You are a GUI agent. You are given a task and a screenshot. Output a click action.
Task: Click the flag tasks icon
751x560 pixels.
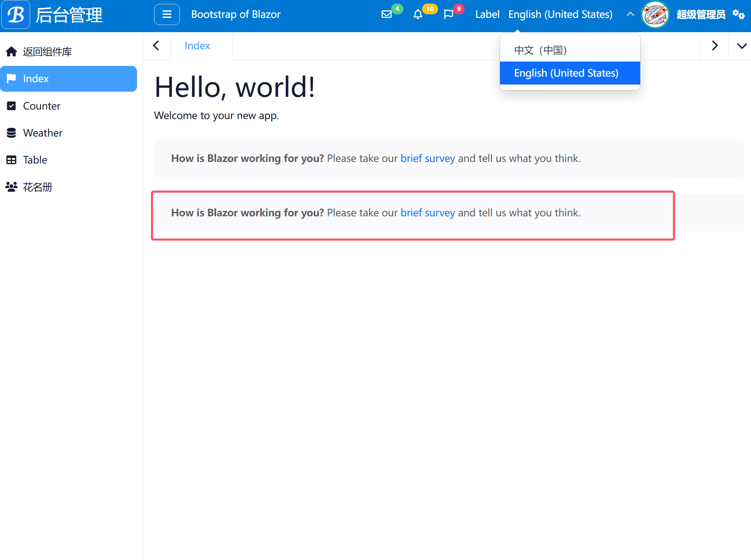449,15
